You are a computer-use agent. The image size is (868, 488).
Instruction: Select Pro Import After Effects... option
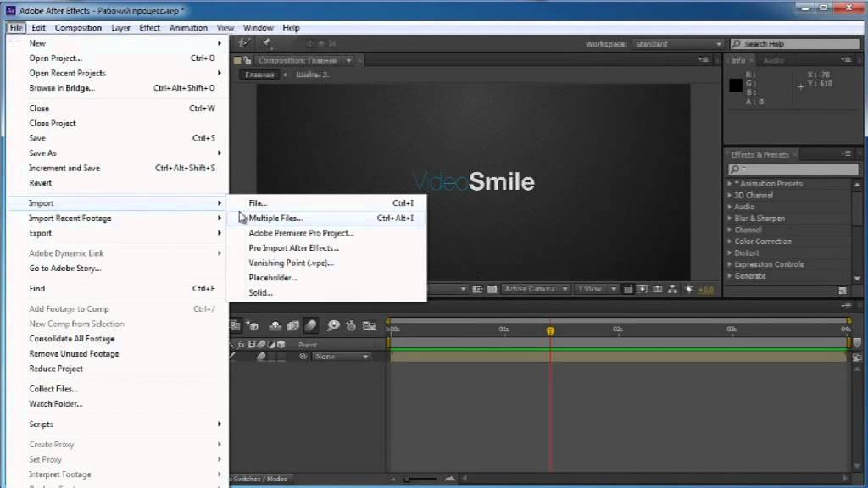[x=327, y=248]
